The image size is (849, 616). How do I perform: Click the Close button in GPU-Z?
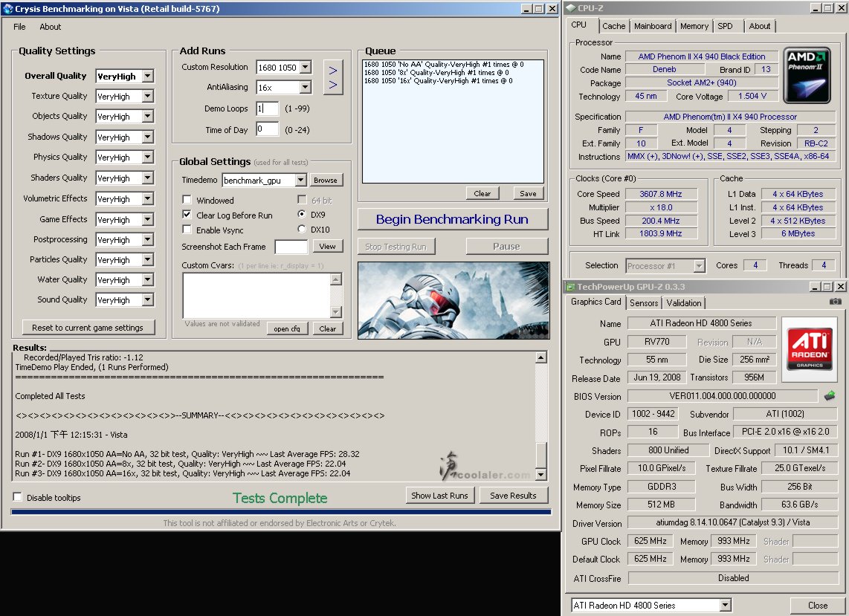click(x=818, y=605)
